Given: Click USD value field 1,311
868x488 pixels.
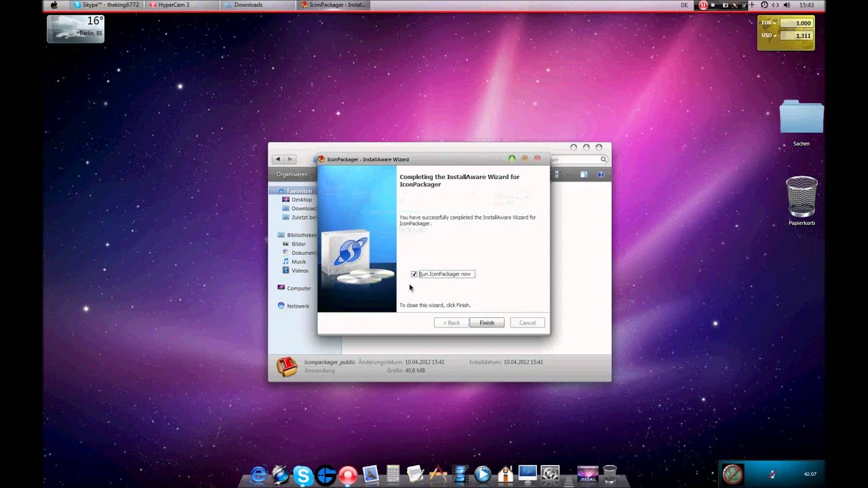Looking at the screenshot, I should click(796, 35).
